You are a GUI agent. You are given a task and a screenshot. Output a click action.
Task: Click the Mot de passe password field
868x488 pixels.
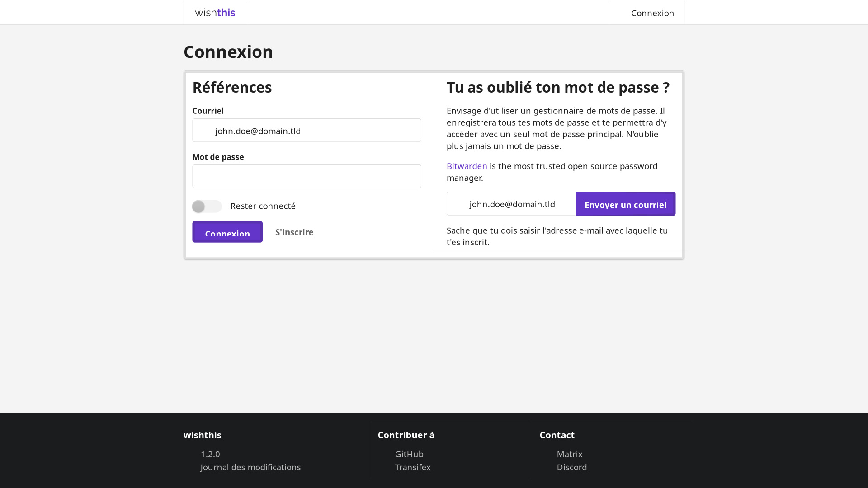click(307, 176)
